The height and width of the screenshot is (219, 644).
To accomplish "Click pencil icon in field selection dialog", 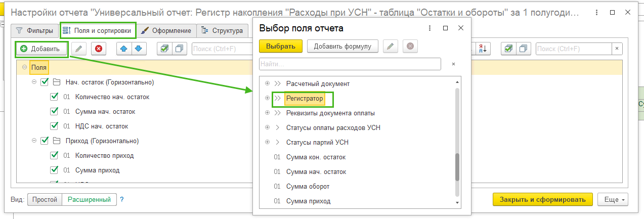I will (390, 47).
